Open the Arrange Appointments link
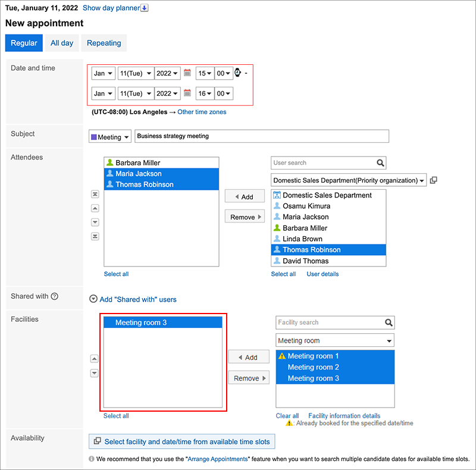Image resolution: width=476 pixels, height=470 pixels. point(218,459)
